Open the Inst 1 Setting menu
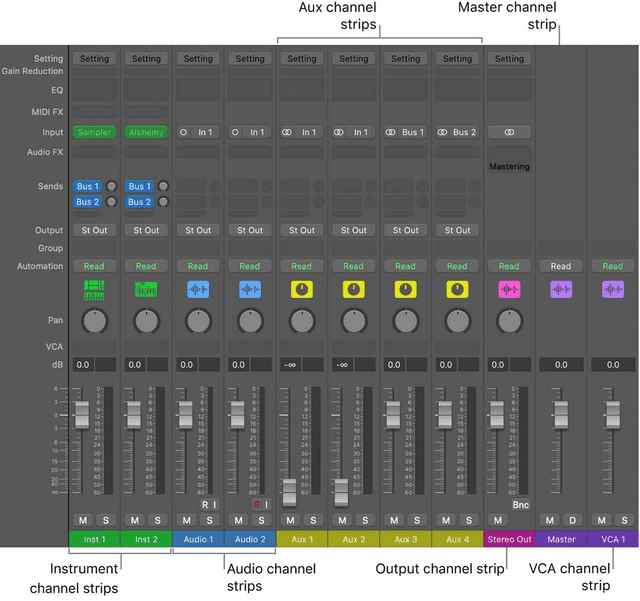The image size is (640, 601). (94, 59)
